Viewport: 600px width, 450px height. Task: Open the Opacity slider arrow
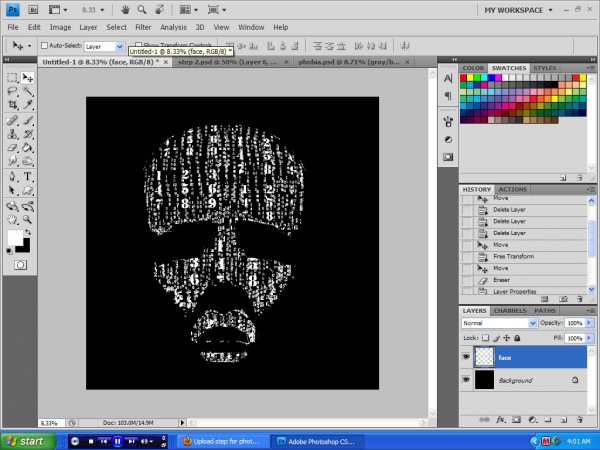(589, 323)
